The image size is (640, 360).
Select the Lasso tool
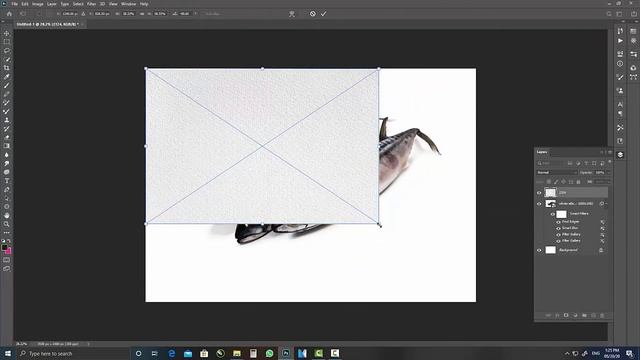pyautogui.click(x=7, y=51)
